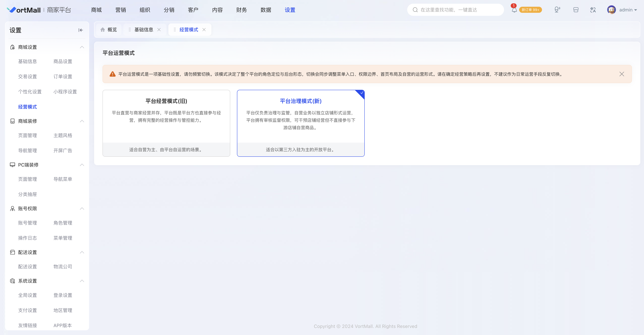Open the 营销 top menu
Viewport: 644px width, 335px height.
tap(120, 10)
